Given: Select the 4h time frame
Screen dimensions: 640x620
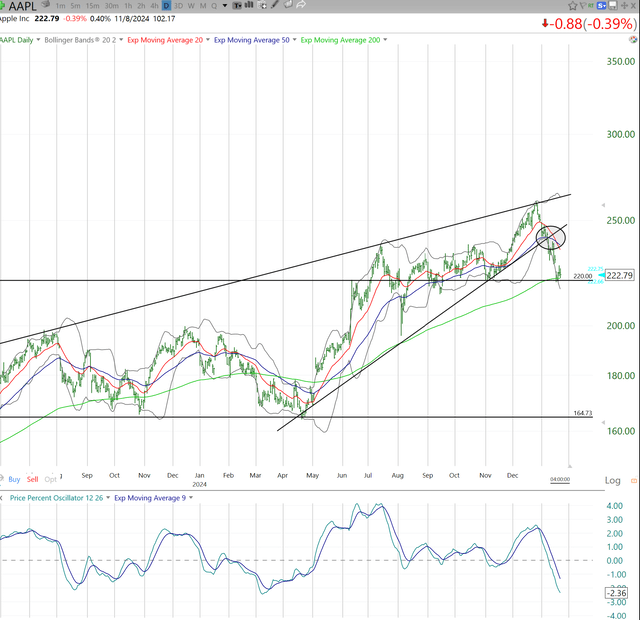Looking at the screenshot, I should [154, 6].
